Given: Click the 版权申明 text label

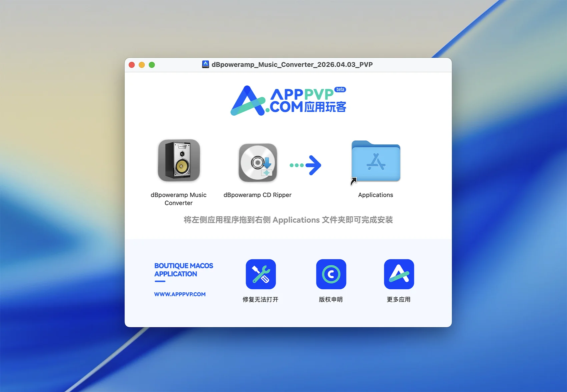Looking at the screenshot, I should 331,299.
